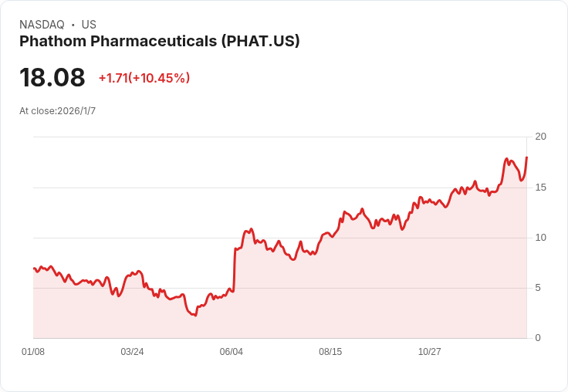Open the Phathom Pharmaceuticals (PHAT.US) title
568x392 pixels.
click(x=159, y=42)
